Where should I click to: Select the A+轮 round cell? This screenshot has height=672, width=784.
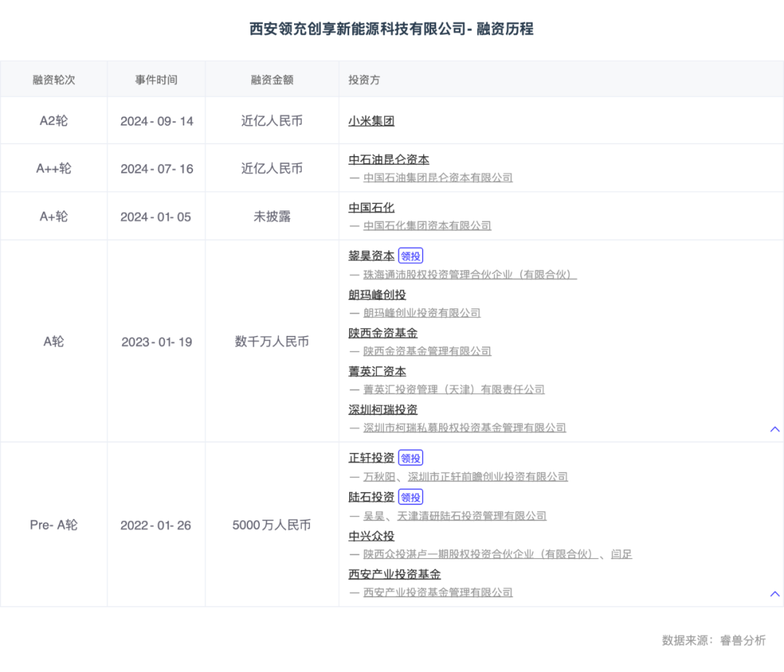click(54, 216)
